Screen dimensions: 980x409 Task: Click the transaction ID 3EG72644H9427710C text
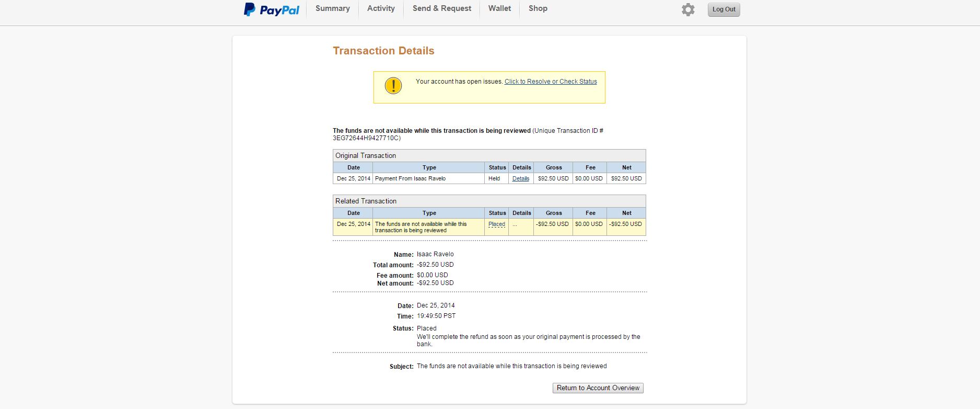point(366,138)
